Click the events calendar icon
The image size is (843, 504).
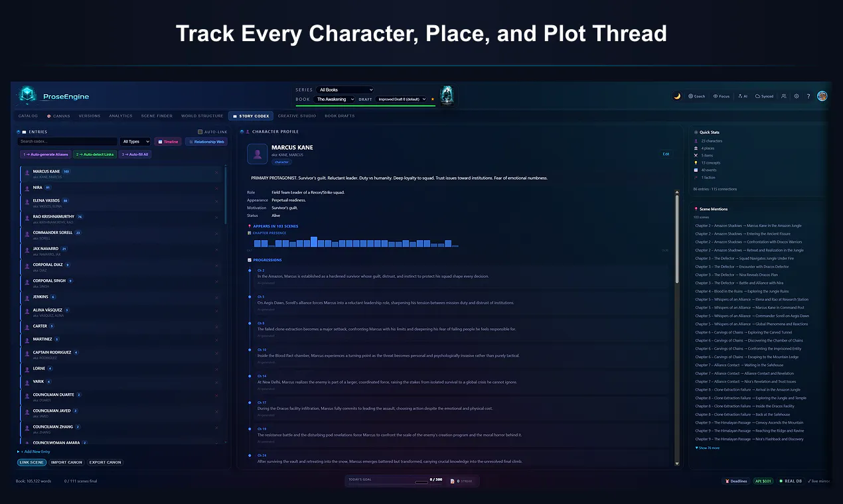(696, 170)
